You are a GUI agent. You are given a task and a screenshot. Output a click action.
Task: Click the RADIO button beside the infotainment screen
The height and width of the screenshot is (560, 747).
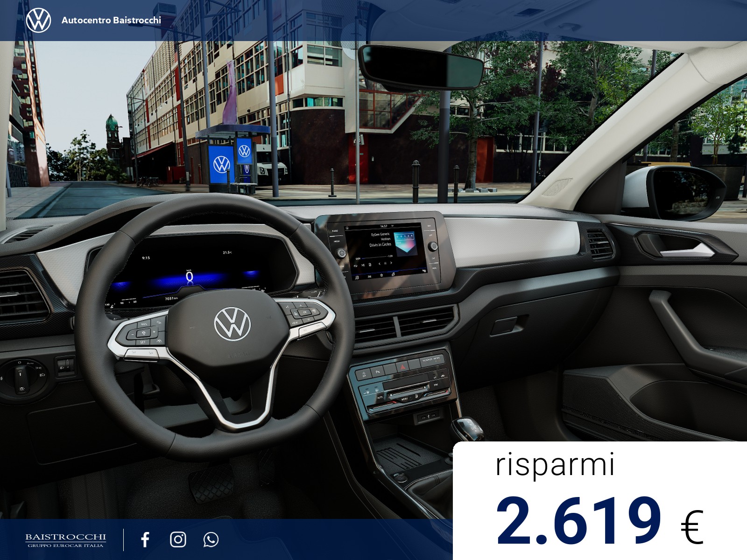335,231
